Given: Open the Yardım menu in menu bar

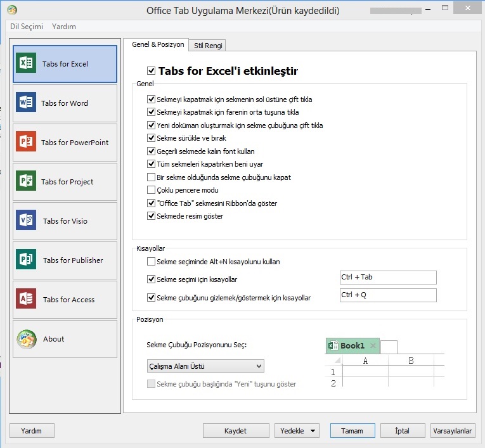Looking at the screenshot, I should tap(63, 27).
